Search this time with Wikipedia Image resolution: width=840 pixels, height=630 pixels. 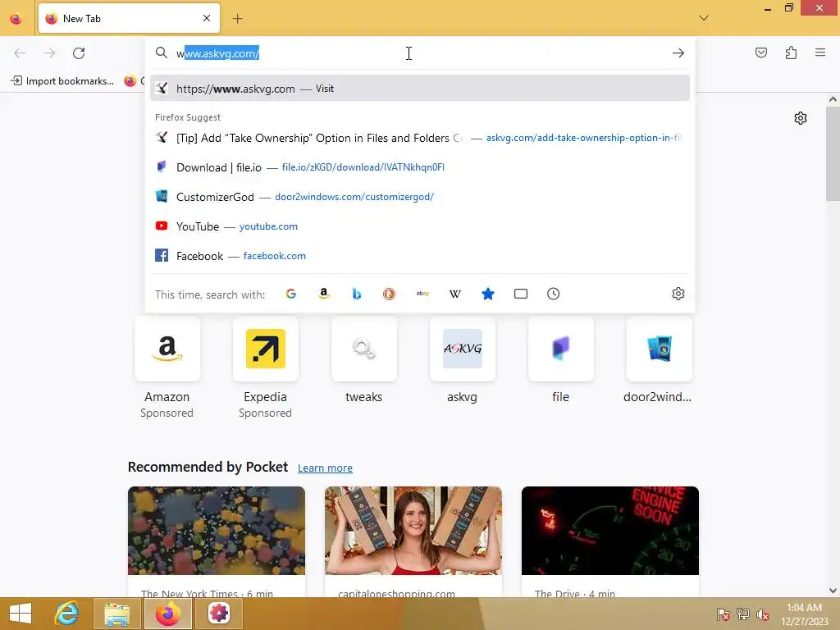click(x=454, y=294)
